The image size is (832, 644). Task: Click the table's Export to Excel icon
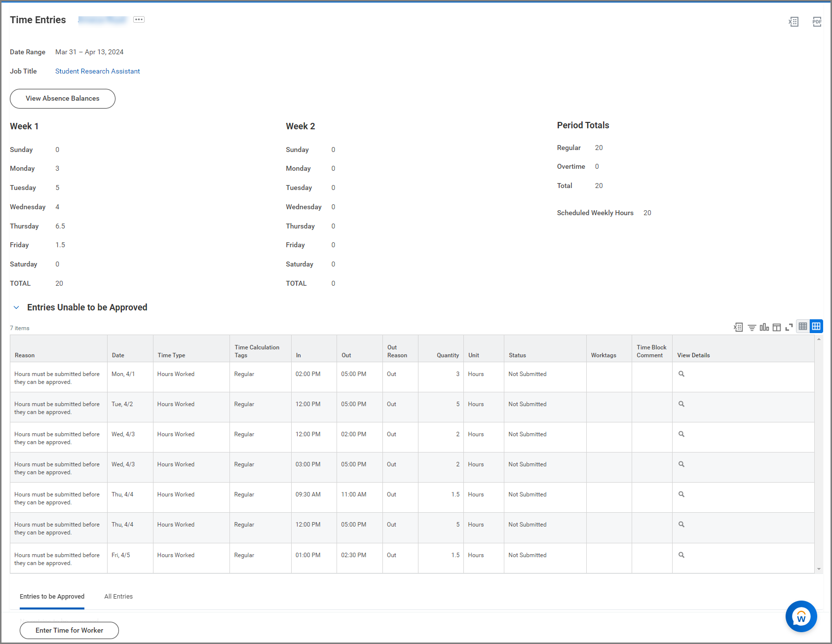click(738, 327)
